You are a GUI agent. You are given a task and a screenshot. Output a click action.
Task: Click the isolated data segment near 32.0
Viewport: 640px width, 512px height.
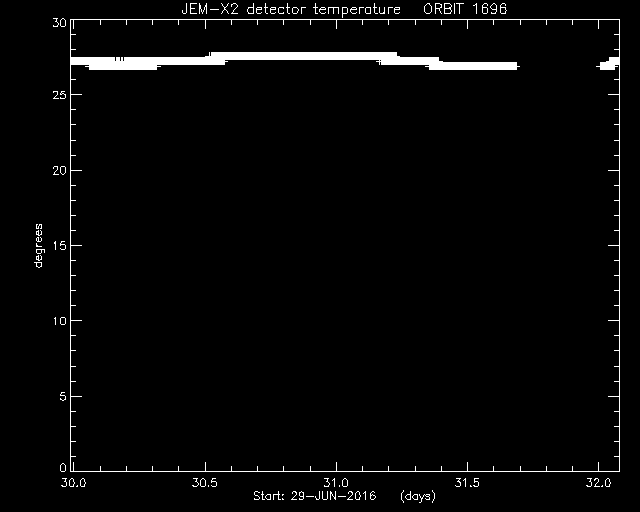[609, 63]
